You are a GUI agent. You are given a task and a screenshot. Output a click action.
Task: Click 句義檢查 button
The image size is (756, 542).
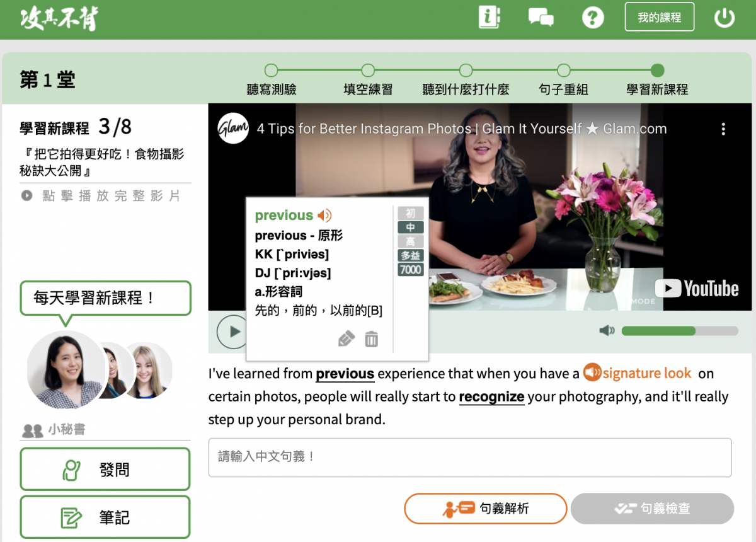[652, 509]
